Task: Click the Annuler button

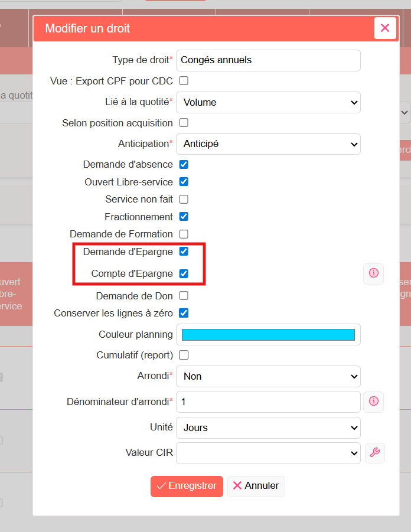Action: [256, 486]
